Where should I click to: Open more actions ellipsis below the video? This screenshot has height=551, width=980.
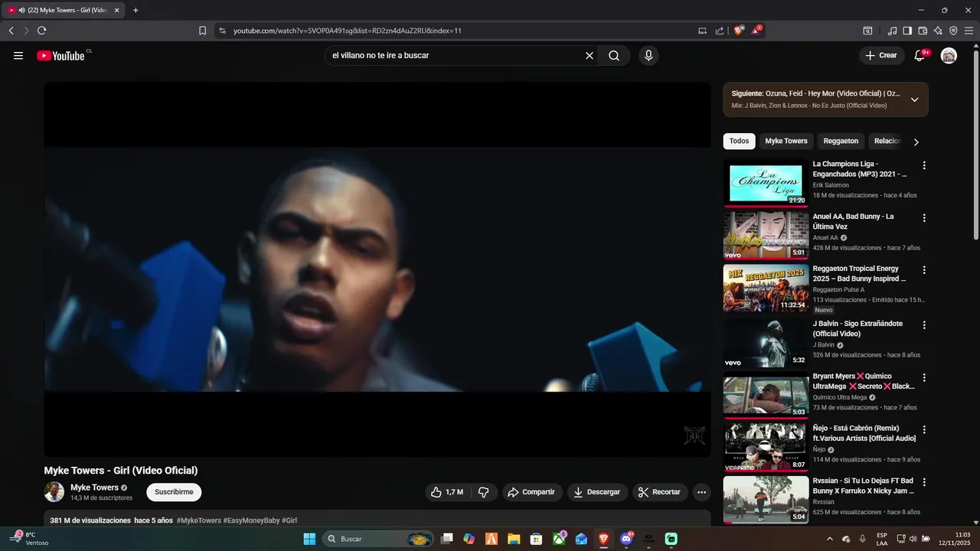pos(701,492)
